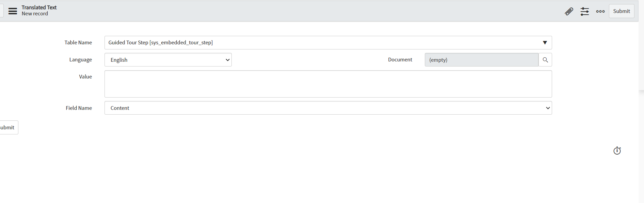This screenshot has height=203, width=644.
Task: Click the Field Name label
Action: (x=79, y=108)
